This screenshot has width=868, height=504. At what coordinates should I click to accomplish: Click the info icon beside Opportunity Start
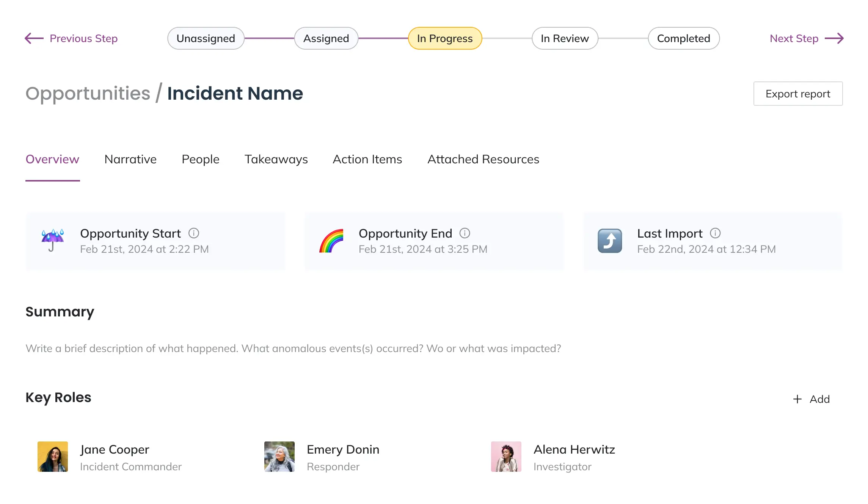tap(194, 233)
